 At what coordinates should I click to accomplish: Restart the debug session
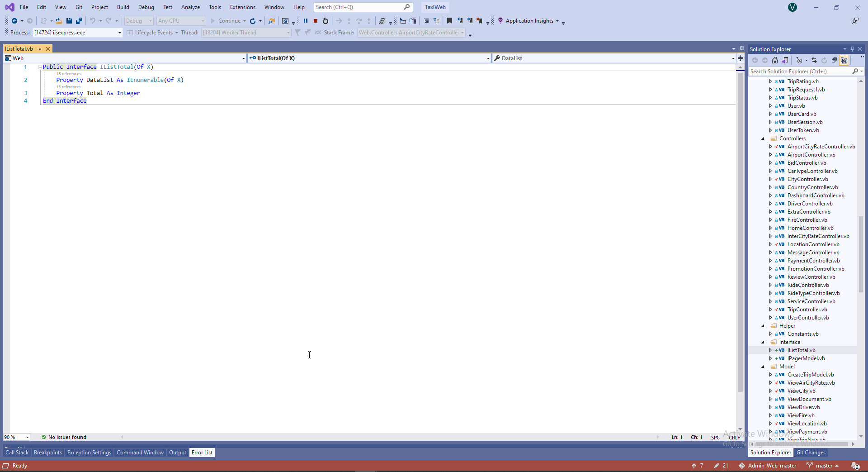click(x=325, y=21)
